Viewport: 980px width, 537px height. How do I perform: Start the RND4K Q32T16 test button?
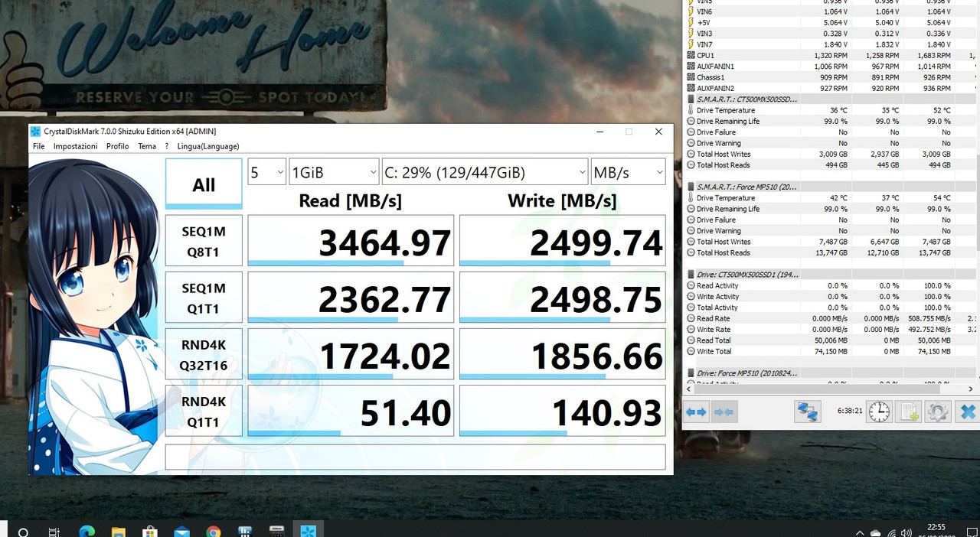click(x=204, y=354)
